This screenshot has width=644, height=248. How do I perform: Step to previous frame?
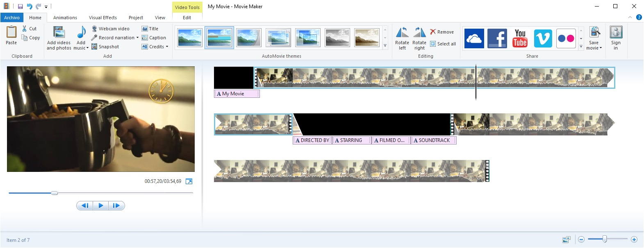85,206
